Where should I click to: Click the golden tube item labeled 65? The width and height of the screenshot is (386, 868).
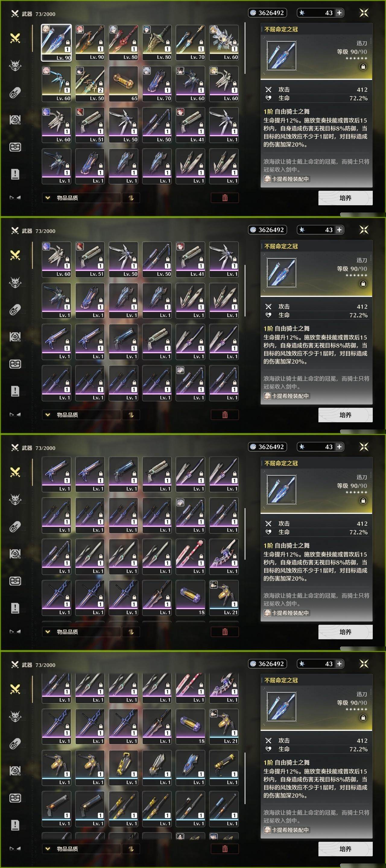pyautogui.click(x=123, y=84)
